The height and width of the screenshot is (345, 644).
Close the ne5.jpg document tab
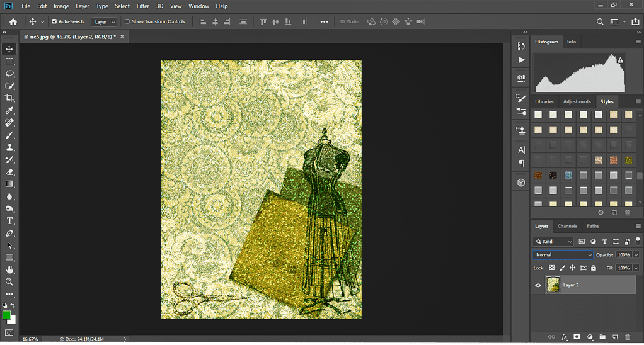(122, 37)
